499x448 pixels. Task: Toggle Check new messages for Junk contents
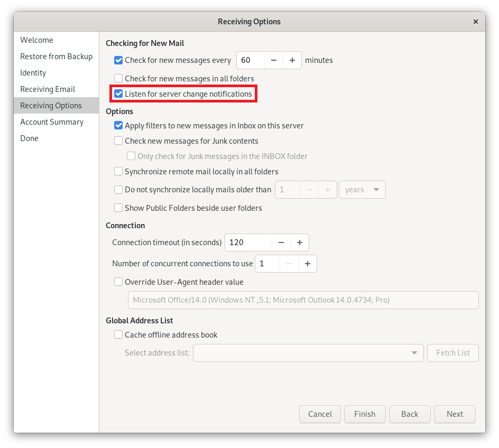click(x=119, y=141)
